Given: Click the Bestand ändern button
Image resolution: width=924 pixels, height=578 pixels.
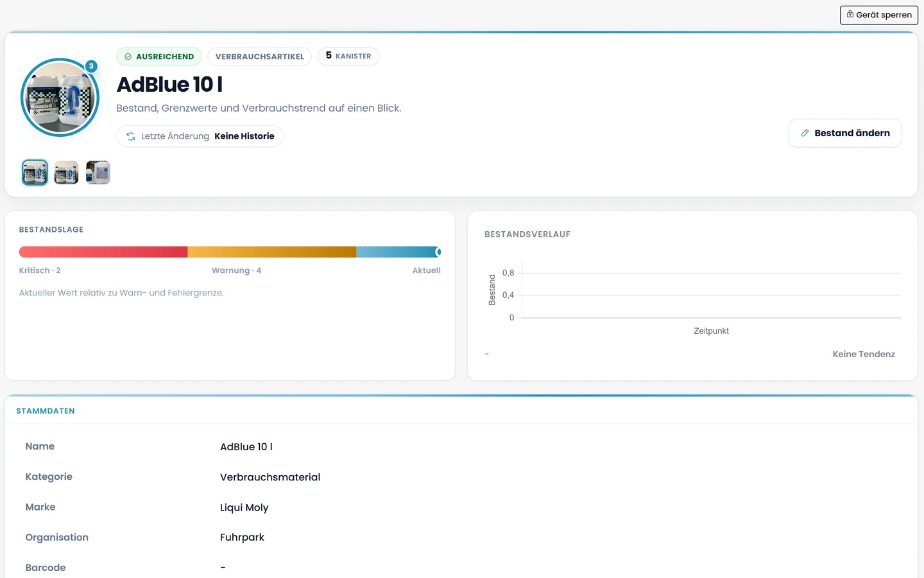Looking at the screenshot, I should (x=845, y=133).
